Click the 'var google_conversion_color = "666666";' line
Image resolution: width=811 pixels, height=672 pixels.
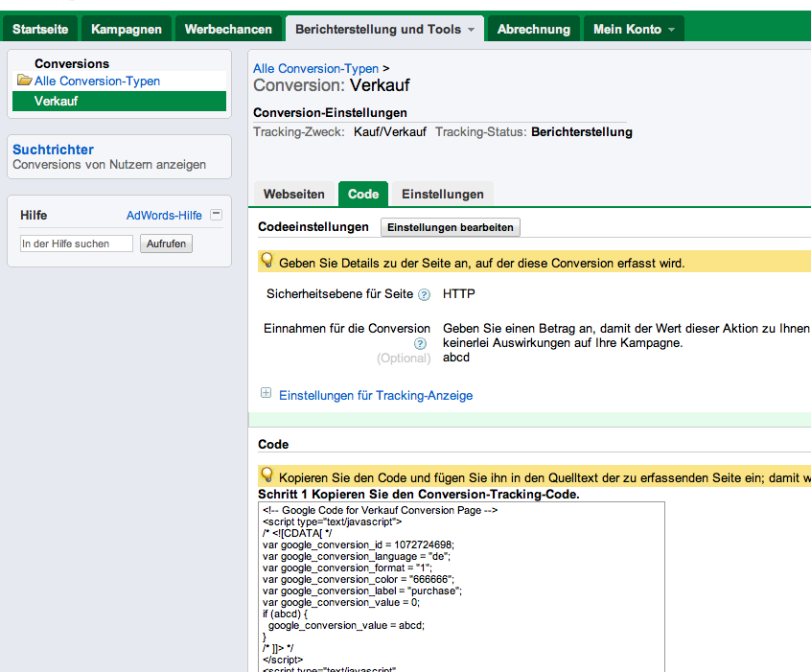(x=359, y=579)
